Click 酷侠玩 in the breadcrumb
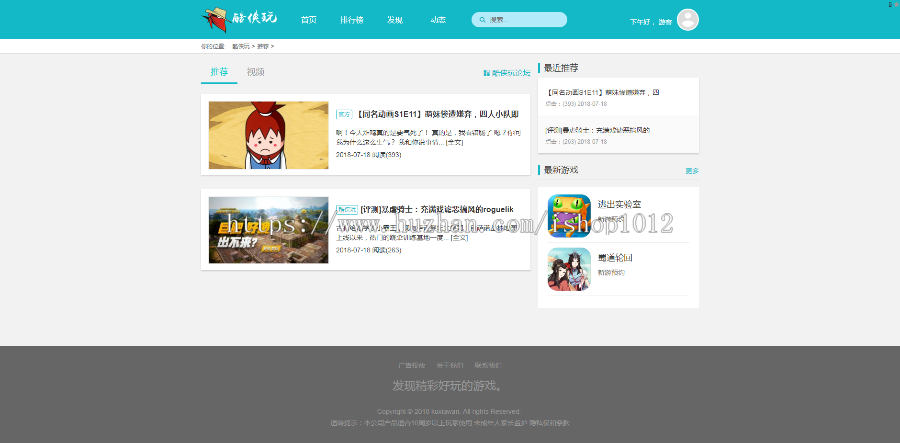The width and height of the screenshot is (900, 443). click(x=240, y=46)
